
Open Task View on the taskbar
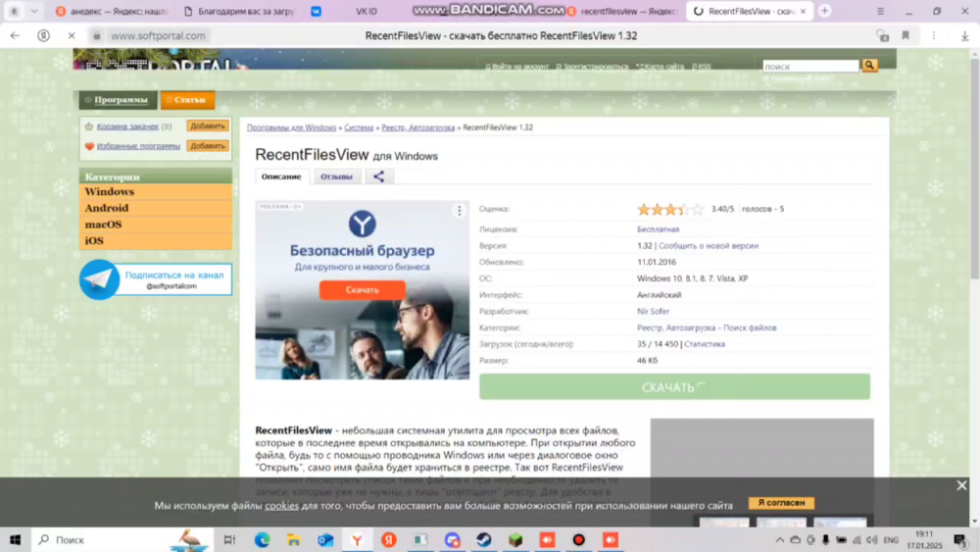(x=229, y=539)
